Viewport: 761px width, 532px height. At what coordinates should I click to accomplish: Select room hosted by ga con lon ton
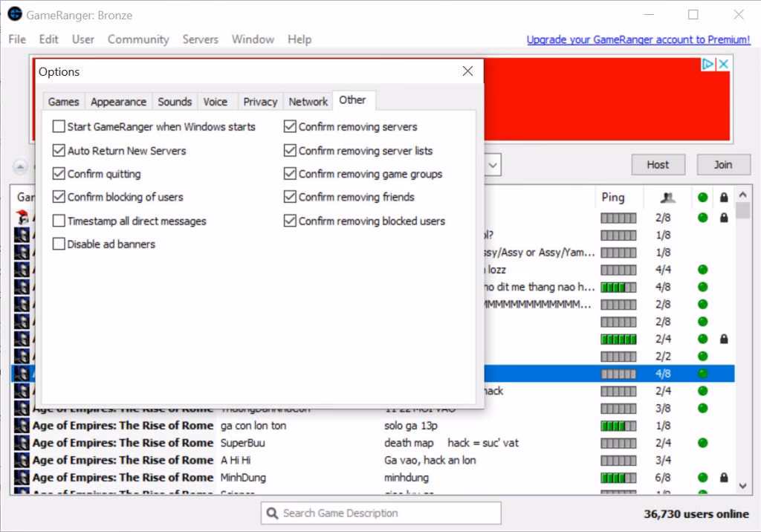[x=373, y=426]
